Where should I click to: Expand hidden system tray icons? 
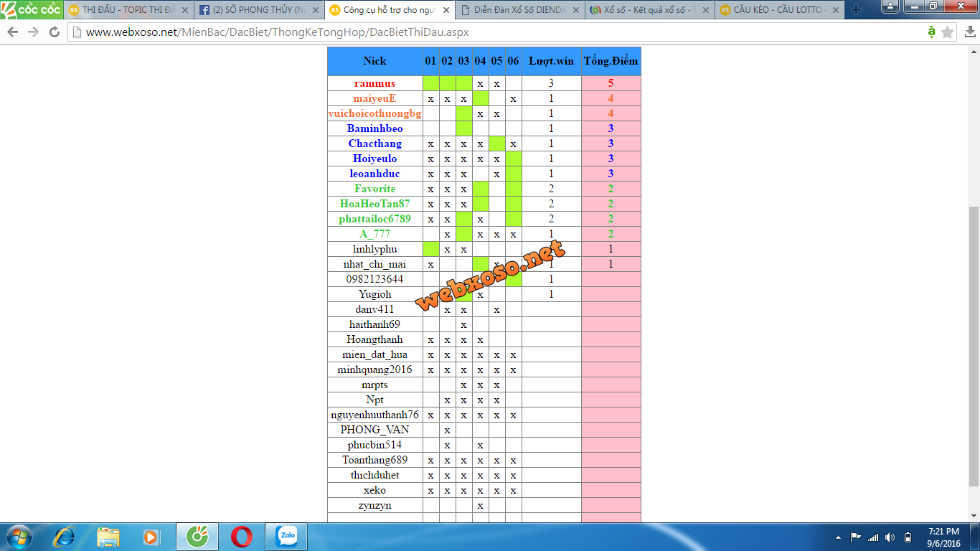tap(838, 537)
